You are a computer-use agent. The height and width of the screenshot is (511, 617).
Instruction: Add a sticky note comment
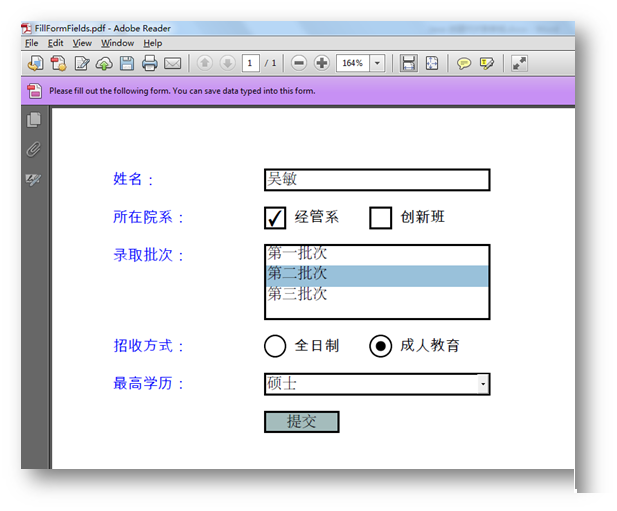click(x=464, y=63)
